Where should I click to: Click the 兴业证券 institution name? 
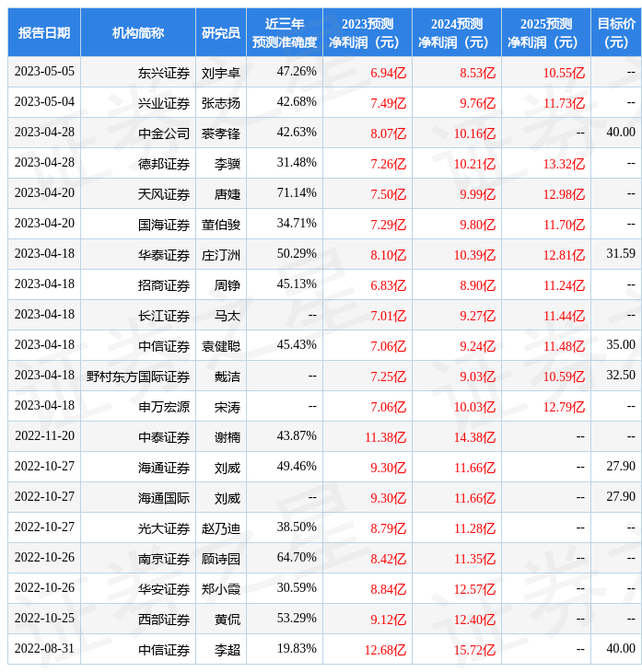[164, 103]
